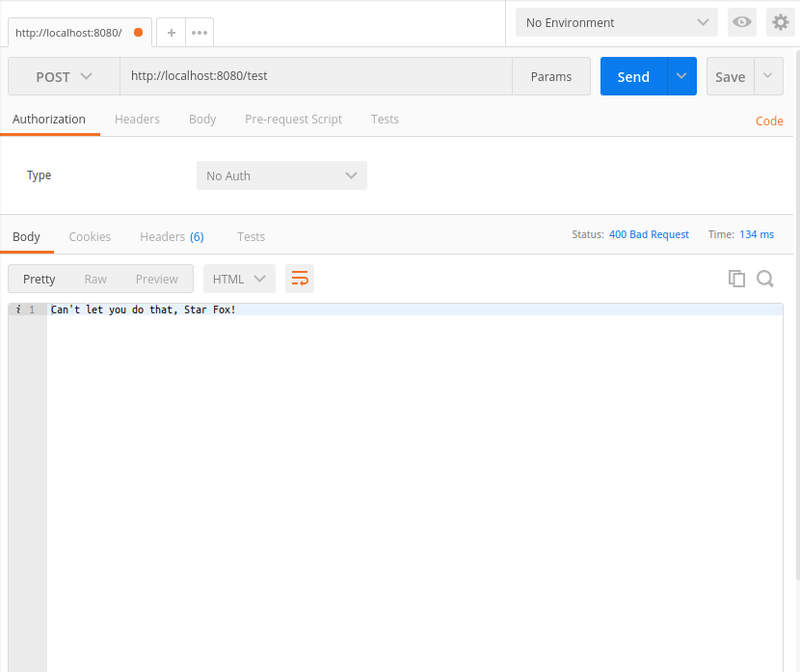
Task: Click the Code link
Action: tap(769, 121)
